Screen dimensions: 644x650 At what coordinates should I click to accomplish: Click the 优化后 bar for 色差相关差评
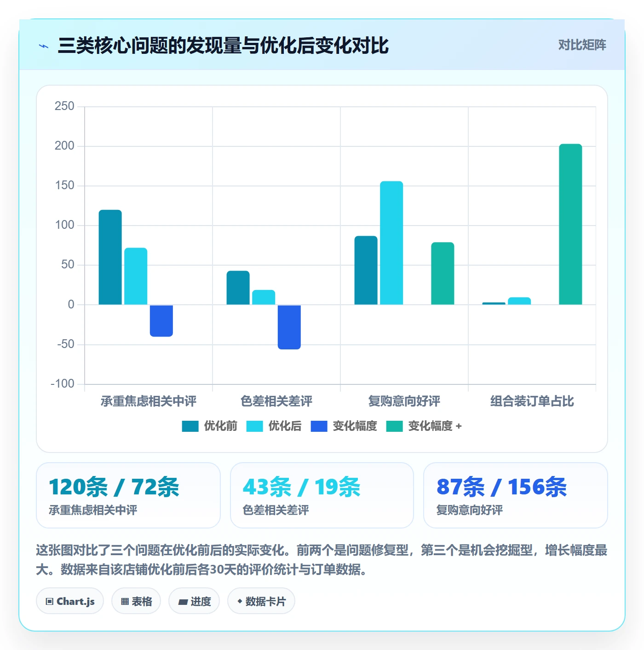point(264,297)
